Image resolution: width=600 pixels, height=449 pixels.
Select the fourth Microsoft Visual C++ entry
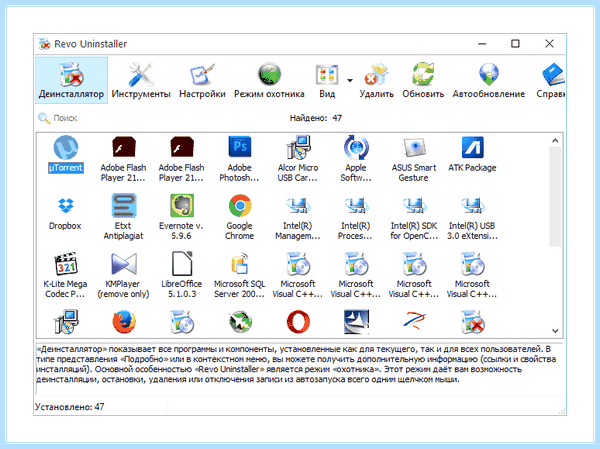pyautogui.click(x=472, y=276)
